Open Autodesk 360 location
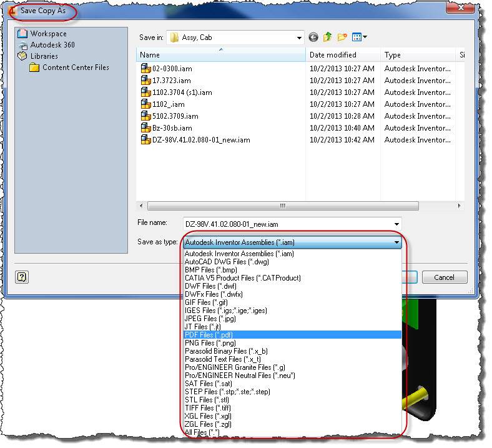 52,45
